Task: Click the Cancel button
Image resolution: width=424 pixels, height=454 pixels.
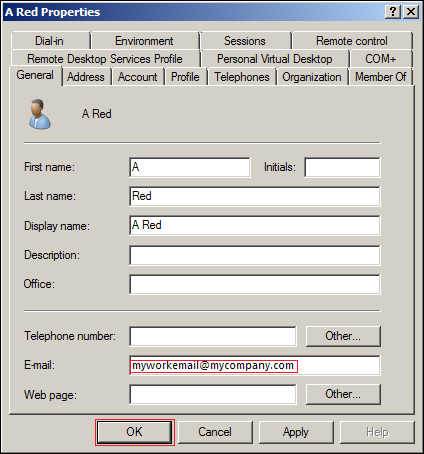Action: tap(215, 432)
